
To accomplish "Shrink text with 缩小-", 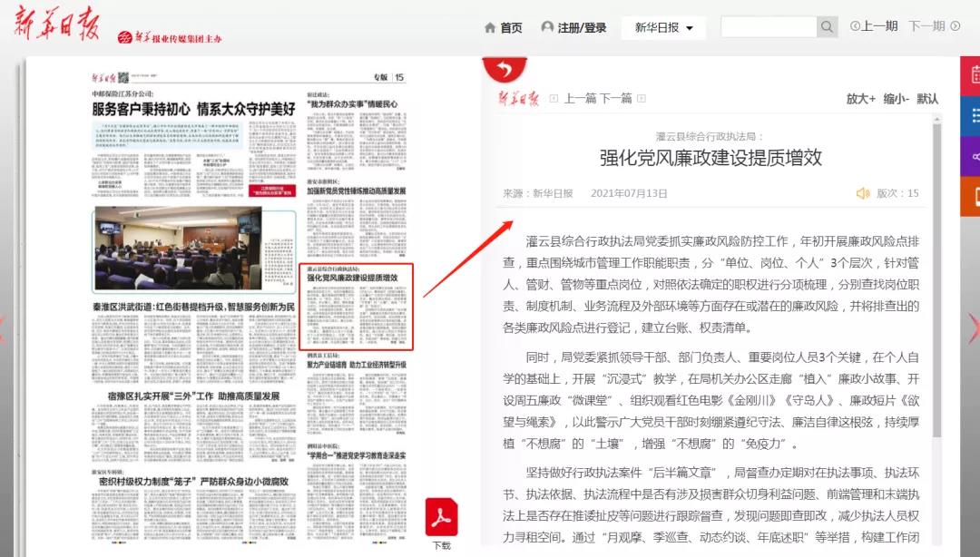I will (x=897, y=99).
